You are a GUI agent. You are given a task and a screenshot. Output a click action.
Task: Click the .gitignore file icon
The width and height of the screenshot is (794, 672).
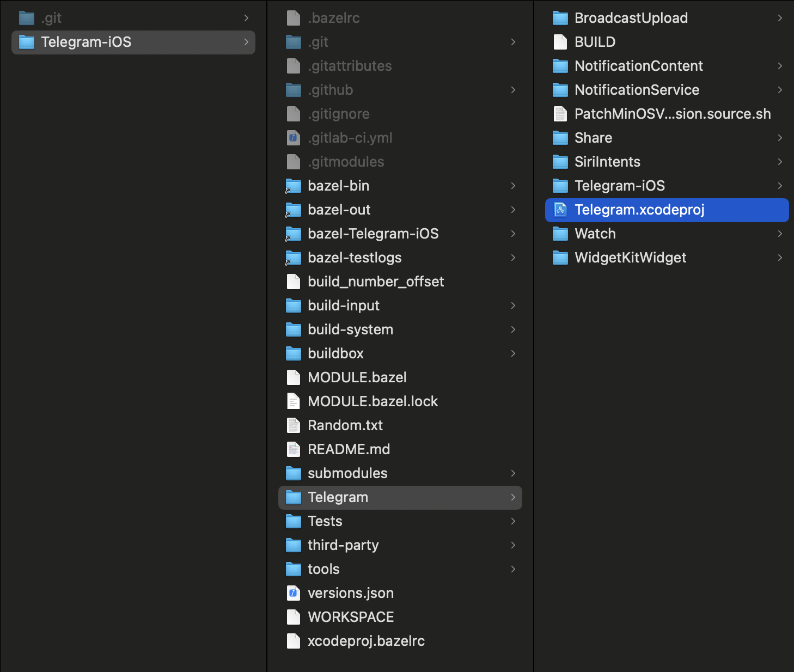pos(294,114)
